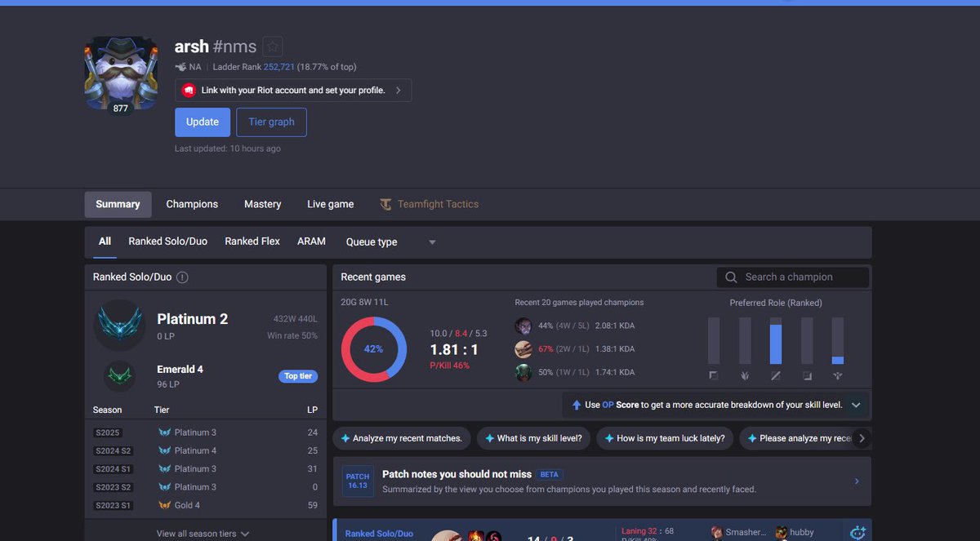
Task: Click the S2023 S2 season badge
Action: point(113,487)
